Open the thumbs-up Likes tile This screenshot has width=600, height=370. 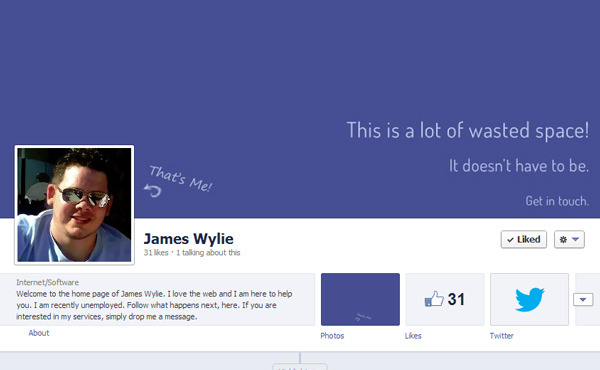(x=445, y=299)
